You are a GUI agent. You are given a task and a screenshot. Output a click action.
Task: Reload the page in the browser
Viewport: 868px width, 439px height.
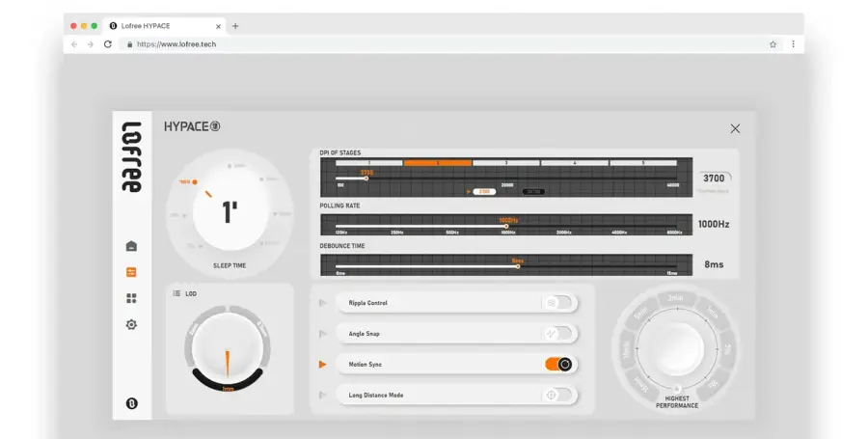coord(108,44)
